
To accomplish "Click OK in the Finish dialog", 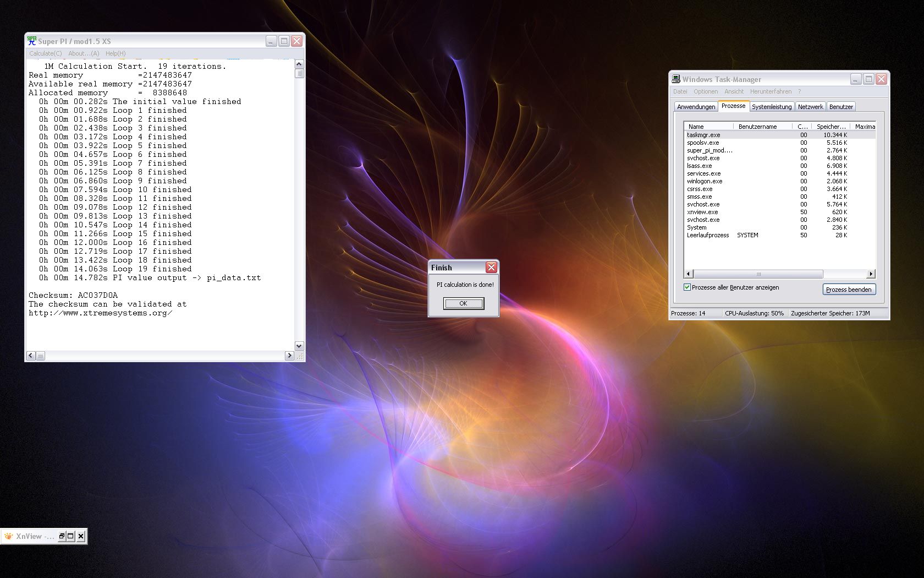I will tap(464, 303).
